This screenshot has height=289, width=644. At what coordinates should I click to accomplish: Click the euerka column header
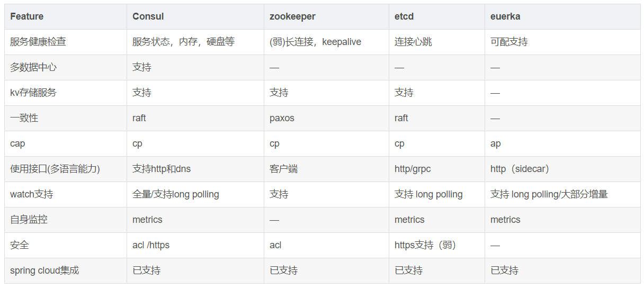coord(505,16)
